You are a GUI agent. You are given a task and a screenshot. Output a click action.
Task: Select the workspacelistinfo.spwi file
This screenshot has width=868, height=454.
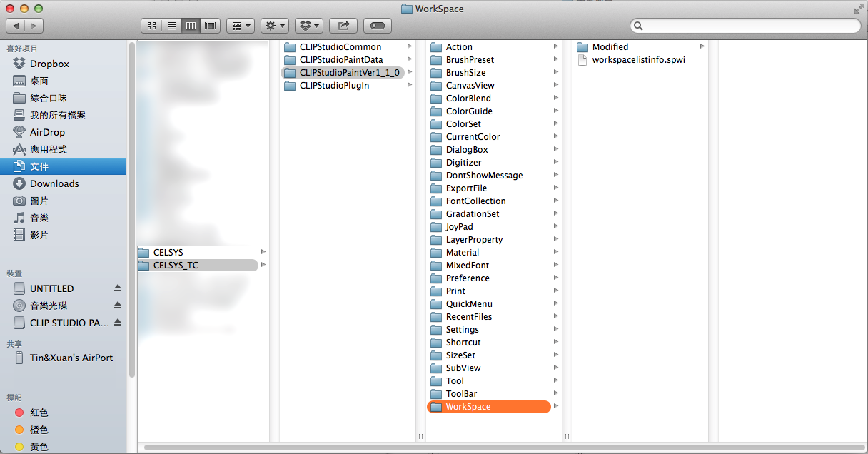(x=638, y=60)
